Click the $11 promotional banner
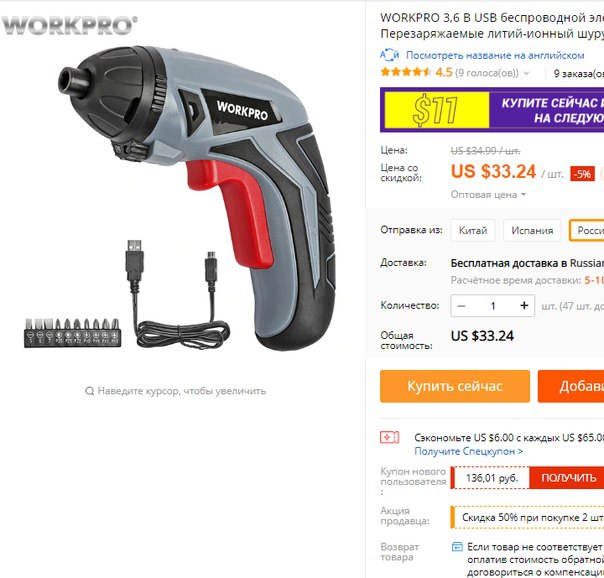Screen dimensions: 604x578 [x=492, y=110]
